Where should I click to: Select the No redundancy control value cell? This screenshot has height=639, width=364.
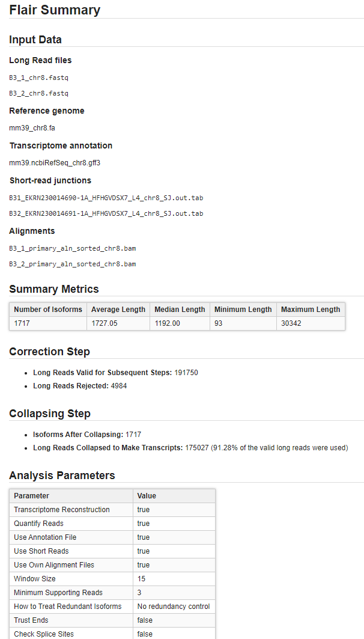(174, 607)
